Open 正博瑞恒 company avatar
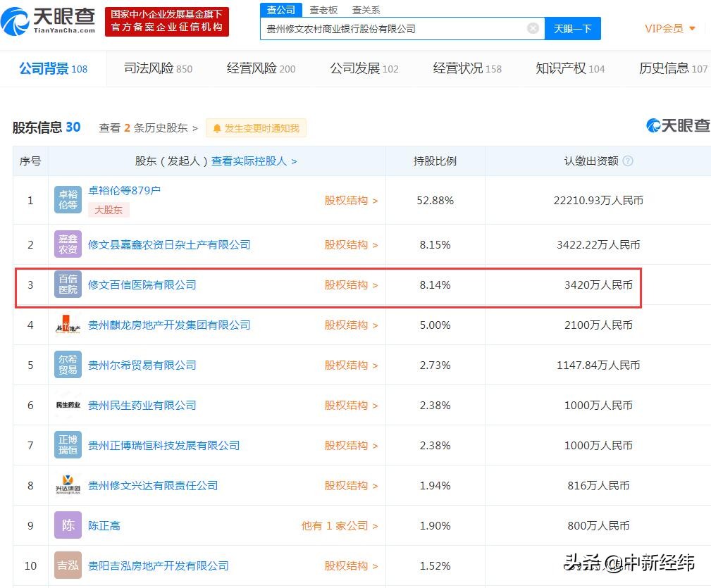 68,445
